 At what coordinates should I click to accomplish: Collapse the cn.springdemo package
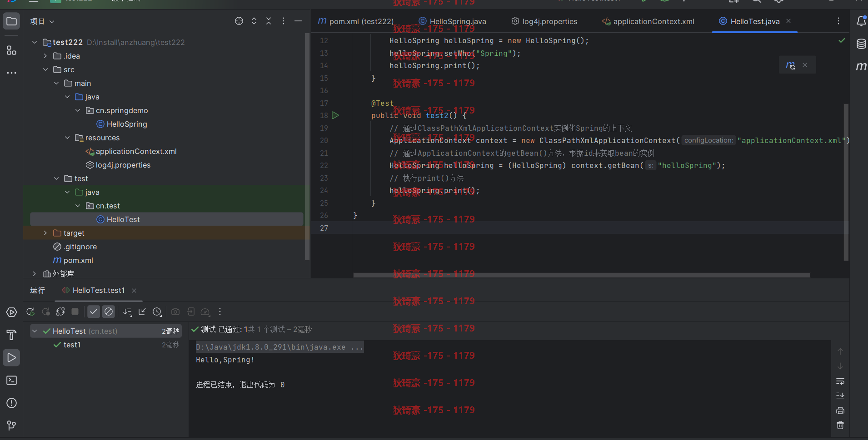tap(78, 110)
